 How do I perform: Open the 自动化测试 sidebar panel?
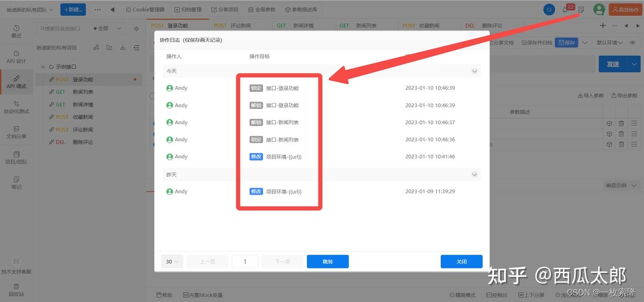pyautogui.click(x=17, y=107)
